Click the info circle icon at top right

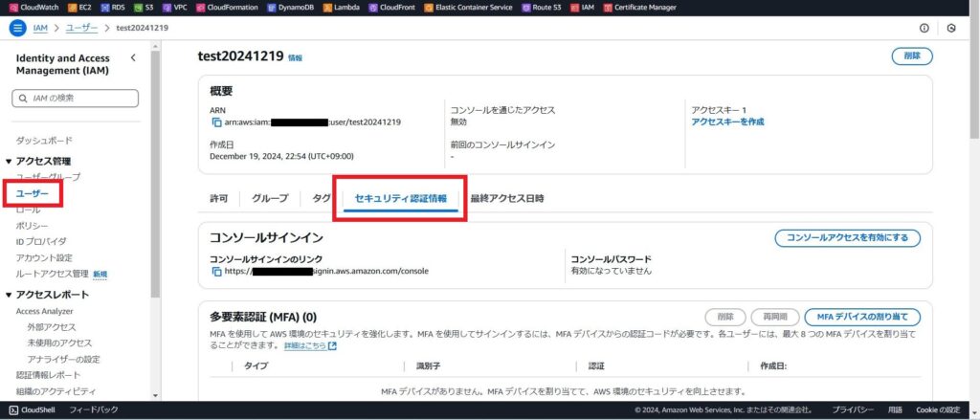click(x=924, y=28)
